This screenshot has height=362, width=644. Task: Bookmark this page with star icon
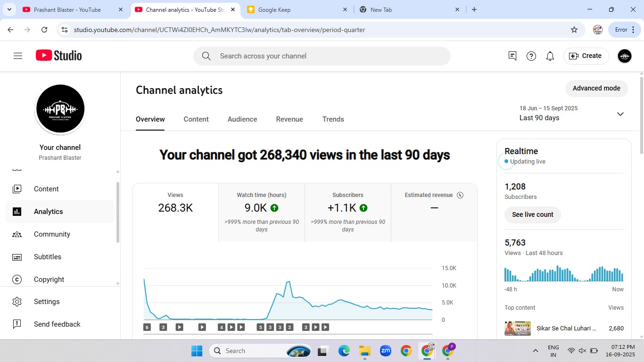point(574,30)
